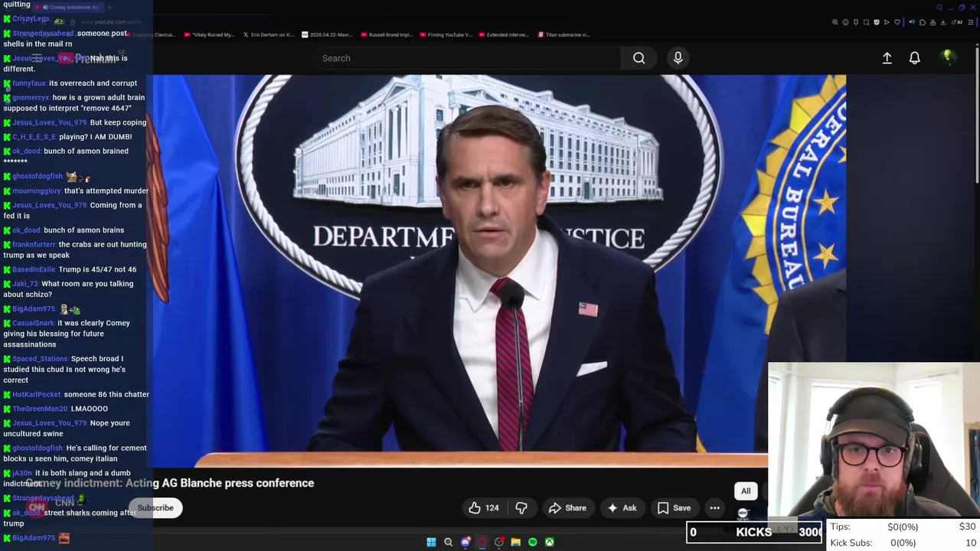Click chat username 'C_H_E_E_S_E'

click(34, 137)
